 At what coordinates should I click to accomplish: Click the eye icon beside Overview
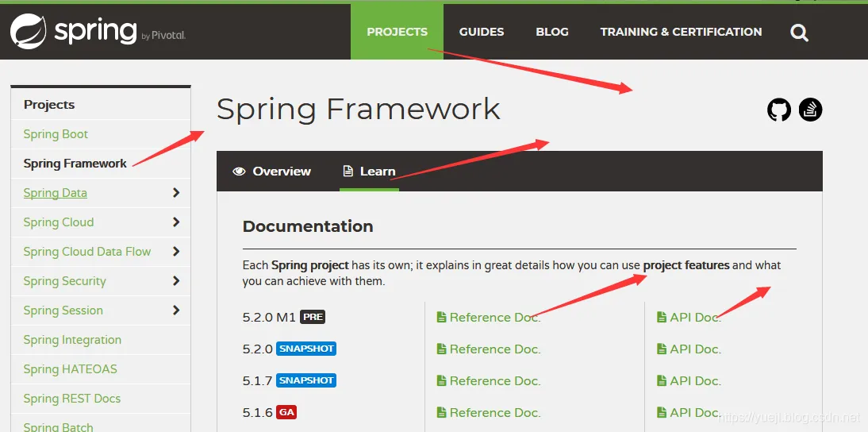pyautogui.click(x=239, y=172)
